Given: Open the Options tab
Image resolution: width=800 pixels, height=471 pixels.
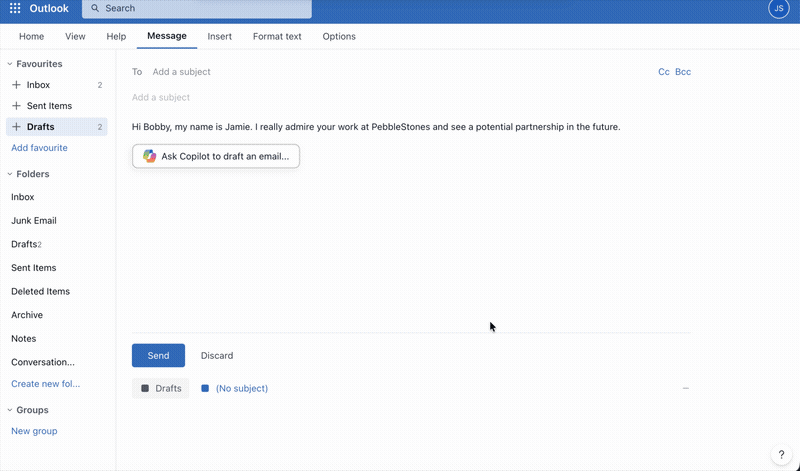Looking at the screenshot, I should (339, 36).
